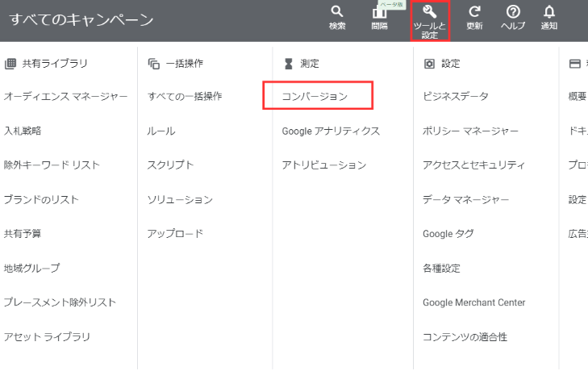Screen dimensions: 588x371
Task: Open ポリシー マネージャー
Action: coord(470,131)
